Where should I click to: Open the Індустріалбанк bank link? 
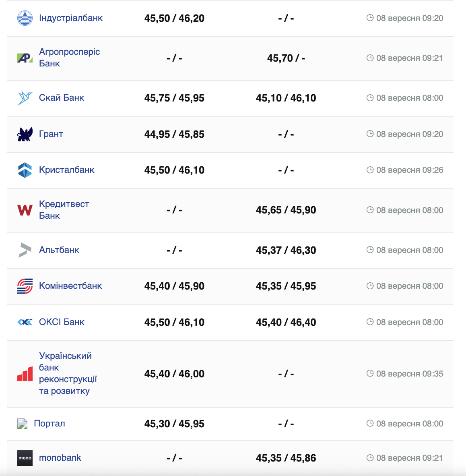(71, 18)
